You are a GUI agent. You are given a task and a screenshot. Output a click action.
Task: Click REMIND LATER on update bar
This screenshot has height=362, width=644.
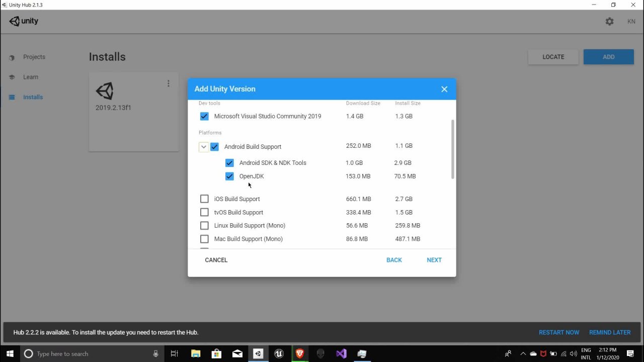pos(610,332)
